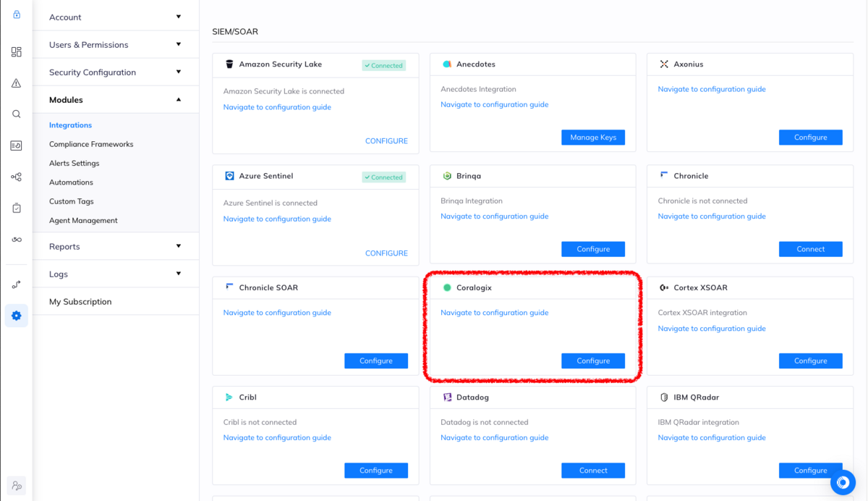Open Amazon Security Lake configuration guide link
The image size is (868, 501).
tap(277, 107)
